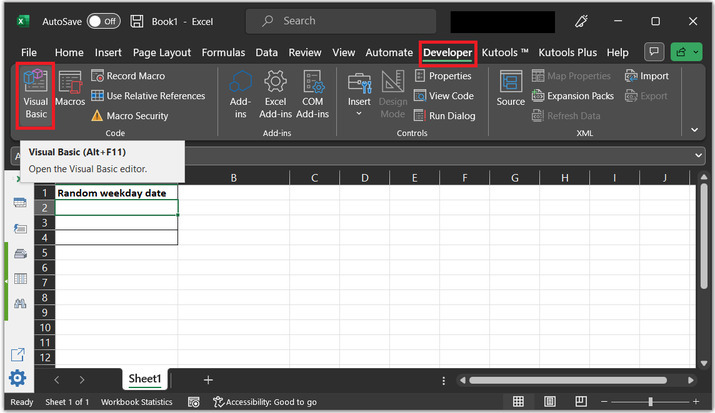Click Run Dialog
The height and width of the screenshot is (413, 715).
445,116
